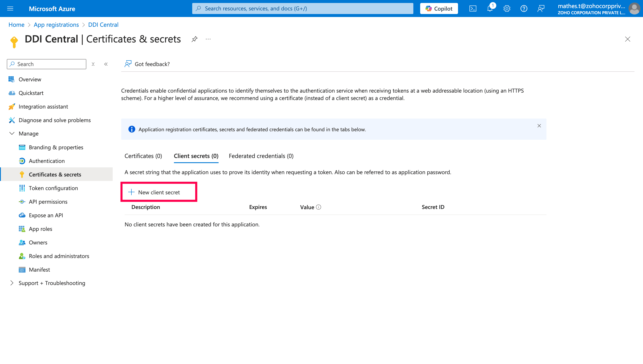The height and width of the screenshot is (364, 643).
Task: Clear the sidebar search with X
Action: pos(93,64)
